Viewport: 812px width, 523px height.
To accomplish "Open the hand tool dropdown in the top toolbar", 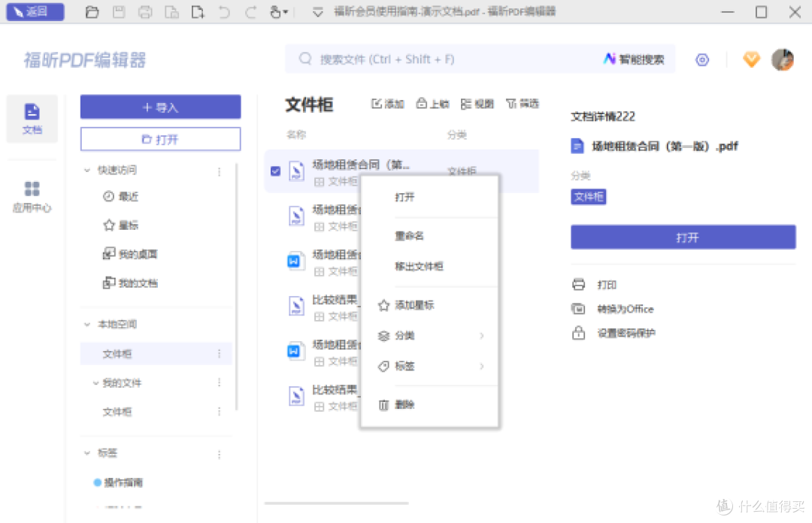I will tap(279, 12).
